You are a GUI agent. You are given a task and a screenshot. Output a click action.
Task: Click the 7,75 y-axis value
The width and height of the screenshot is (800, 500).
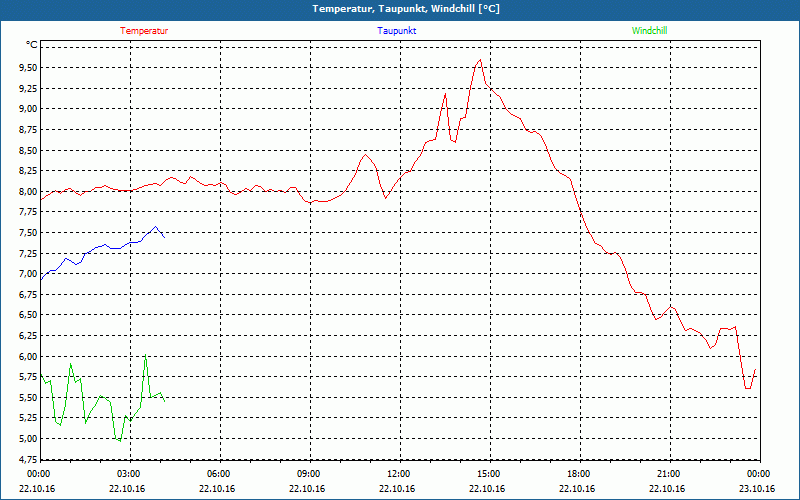point(28,212)
